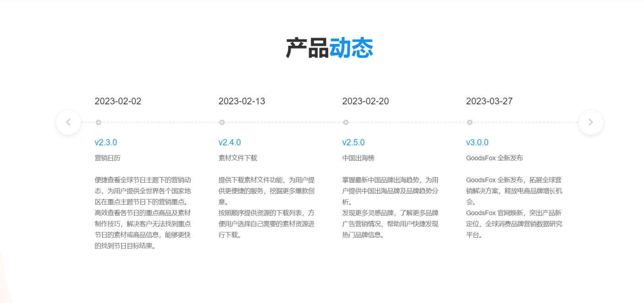Screen dimensions: 644x303
Task: Open the v3.0.0 version link
Action: coord(477,142)
